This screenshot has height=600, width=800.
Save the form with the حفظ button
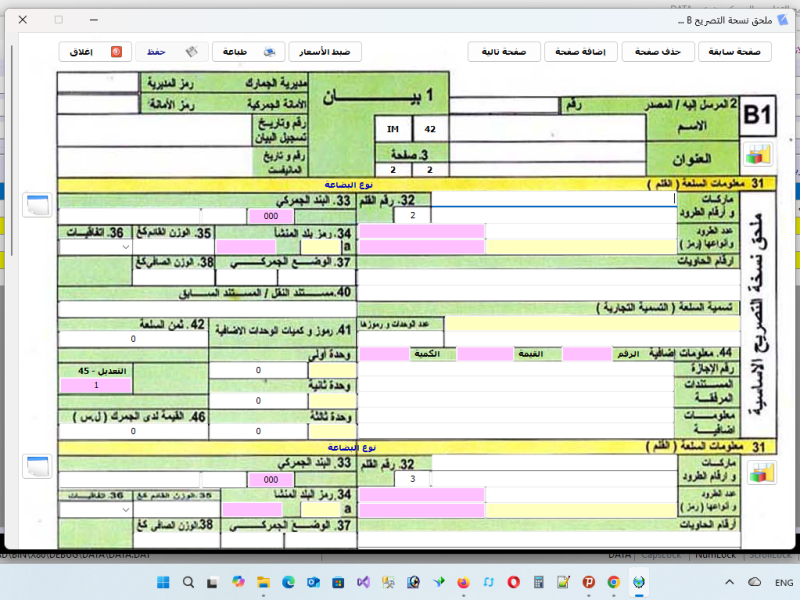coord(171,52)
